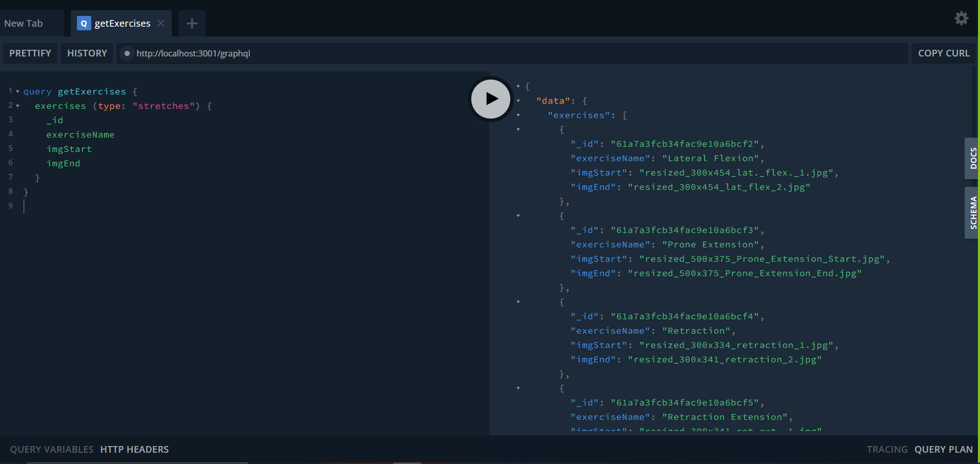980x464 pixels.
Task: Click "Prone Extension" value in response
Action: [710, 244]
